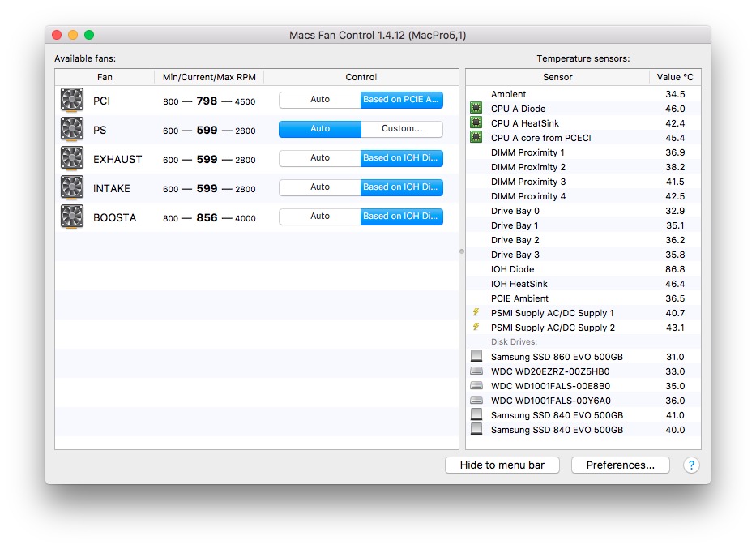Select the DIMM Proximity 3 sensor row
Screen dimensions: 756x549
point(583,182)
